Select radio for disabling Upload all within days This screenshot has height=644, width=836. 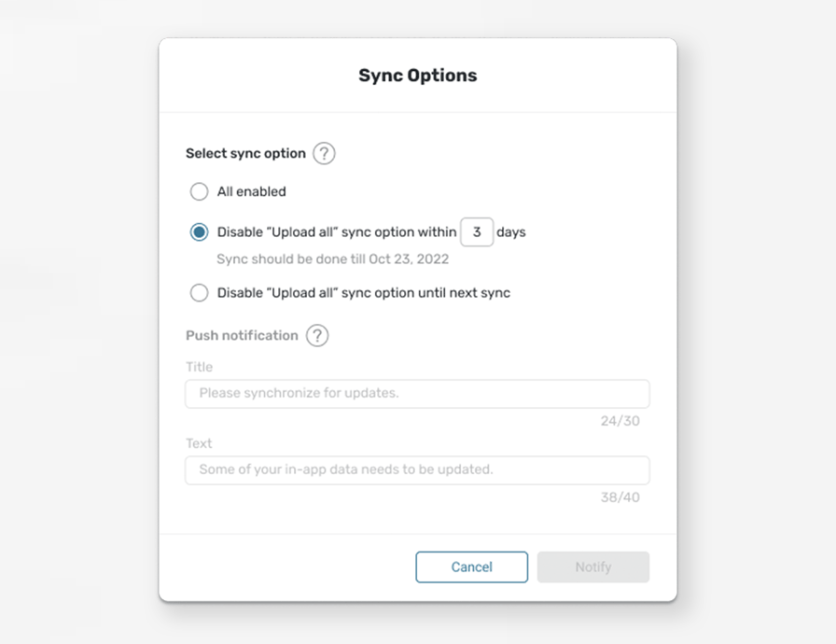(200, 231)
